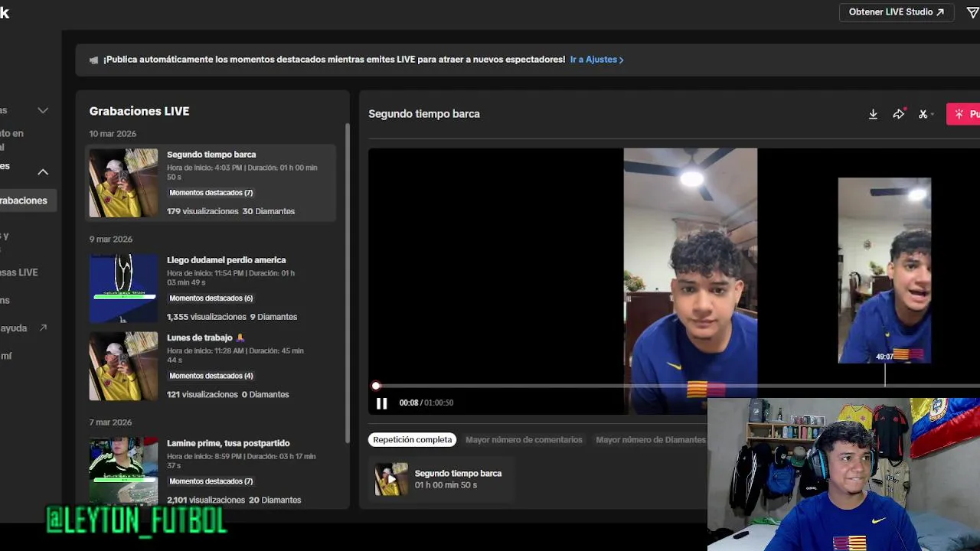This screenshot has height=551, width=980.
Task: Select Mayor número de Diamantes tab
Action: tap(651, 440)
